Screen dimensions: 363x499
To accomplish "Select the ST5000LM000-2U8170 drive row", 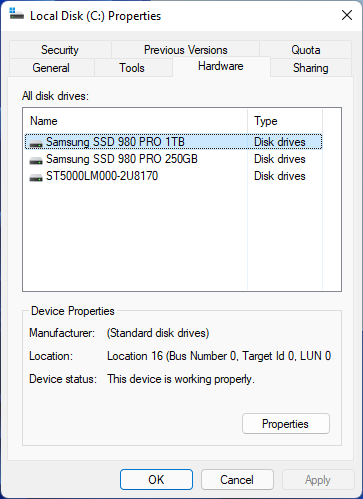I will point(173,176).
